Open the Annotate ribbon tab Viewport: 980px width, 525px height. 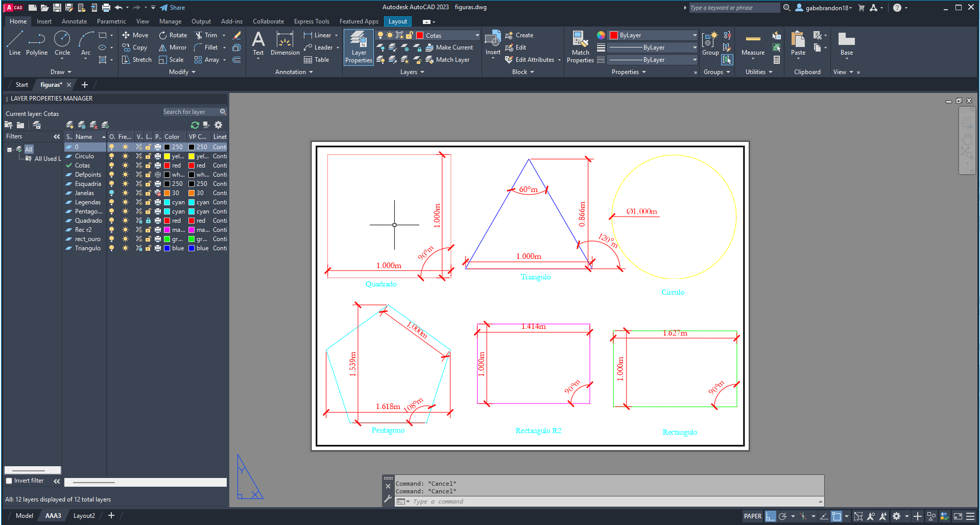(74, 21)
